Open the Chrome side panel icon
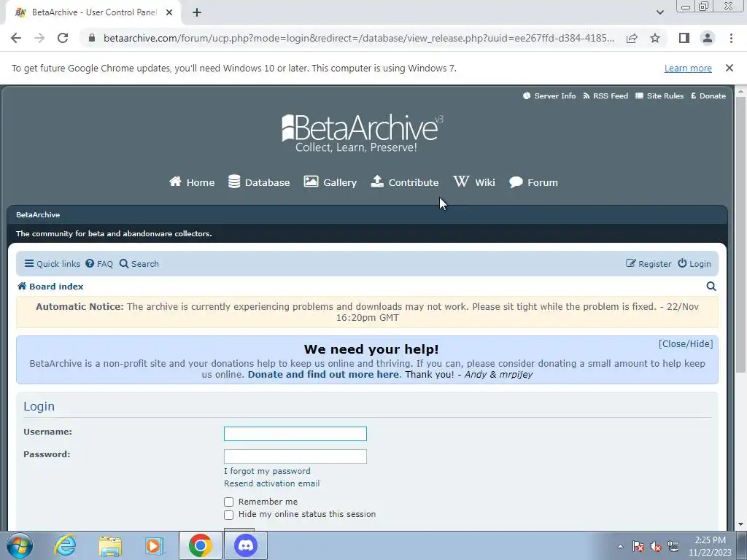This screenshot has height=560, width=747. click(x=684, y=38)
